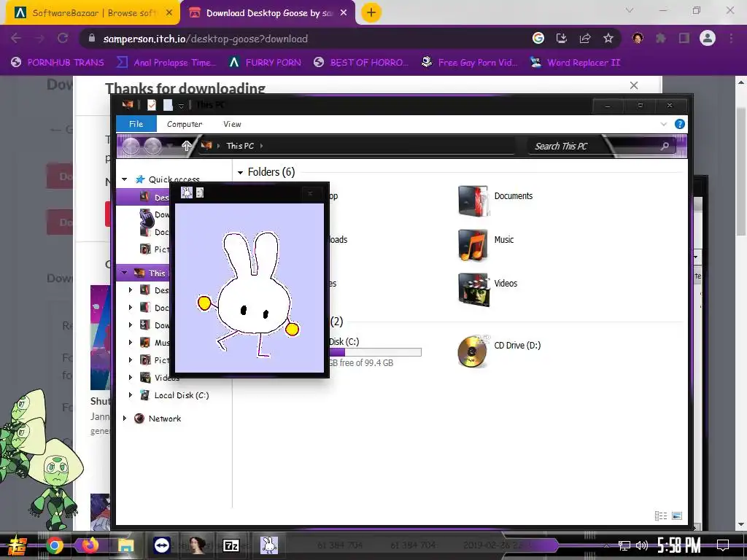Click Chrome reload page icon
747x560 pixels.
(63, 38)
